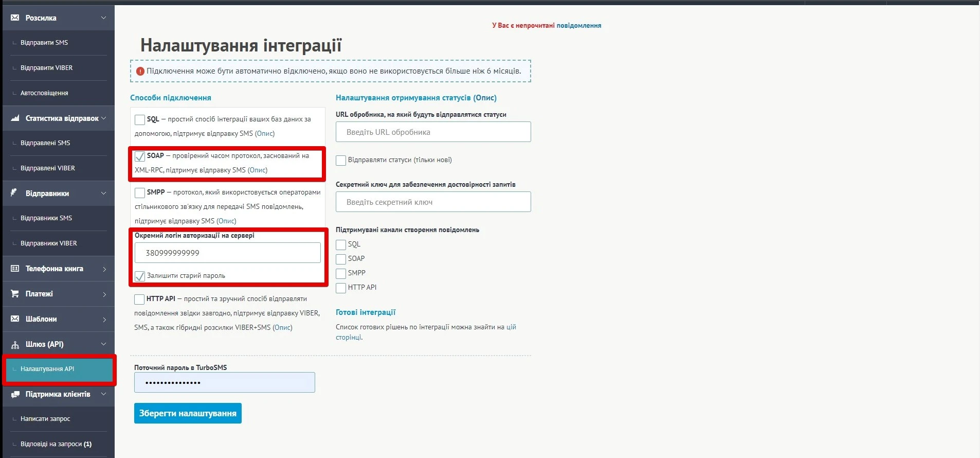
Task: Click the shopping cart icon beside Платежі
Action: point(15,294)
